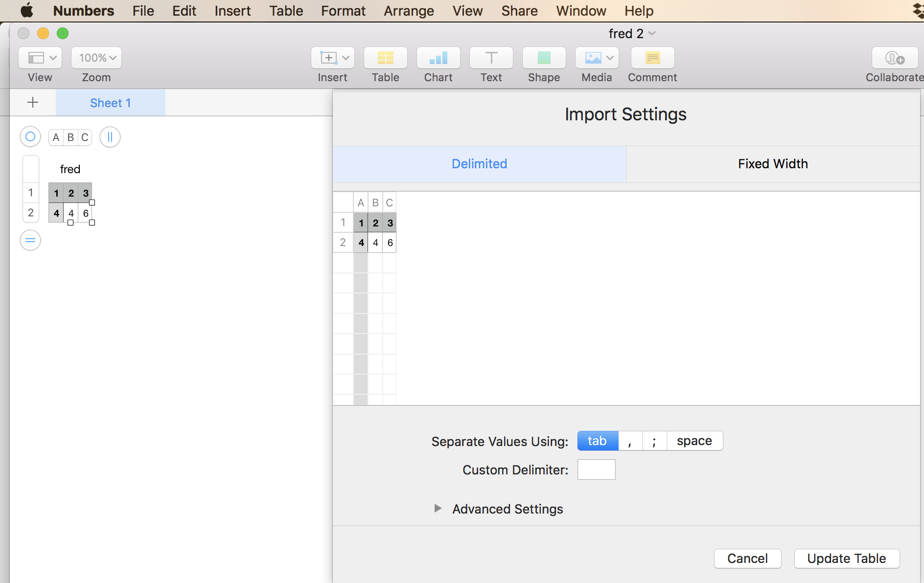The height and width of the screenshot is (583, 924).
Task: Open the View menu in menu bar
Action: tap(468, 11)
